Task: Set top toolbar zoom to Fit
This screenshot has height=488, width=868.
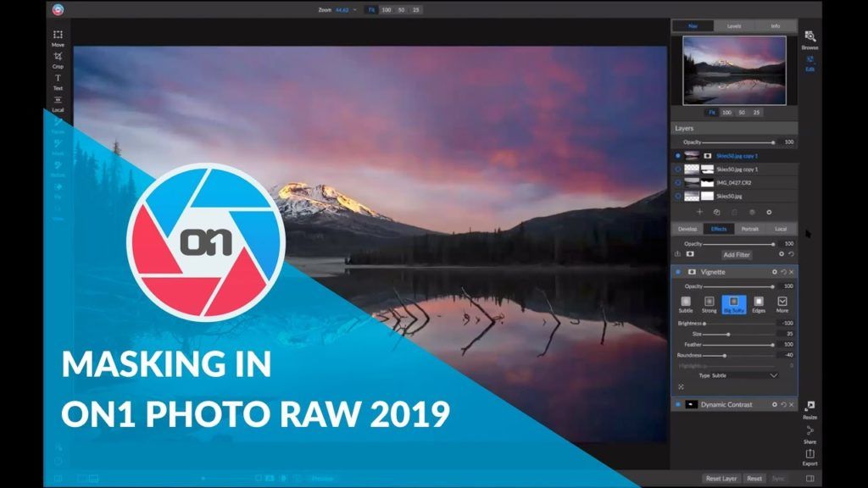Action: click(371, 10)
